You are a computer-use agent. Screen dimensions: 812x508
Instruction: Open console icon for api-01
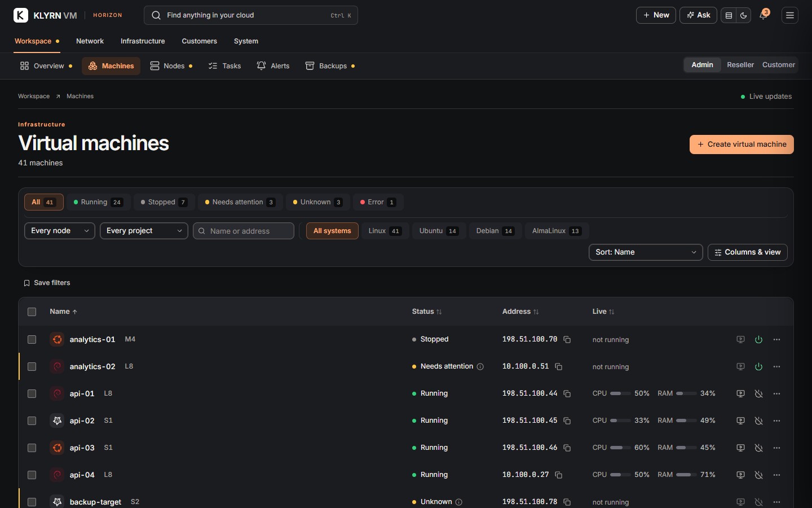(741, 394)
